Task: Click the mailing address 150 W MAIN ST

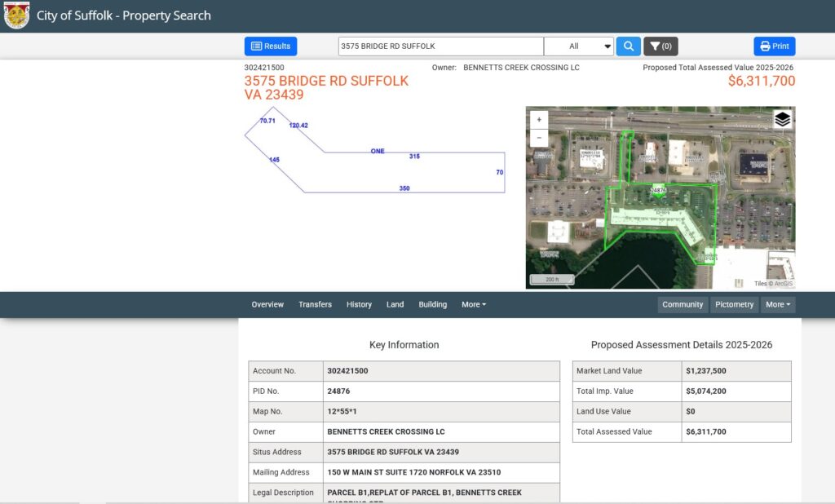Action: click(x=413, y=472)
